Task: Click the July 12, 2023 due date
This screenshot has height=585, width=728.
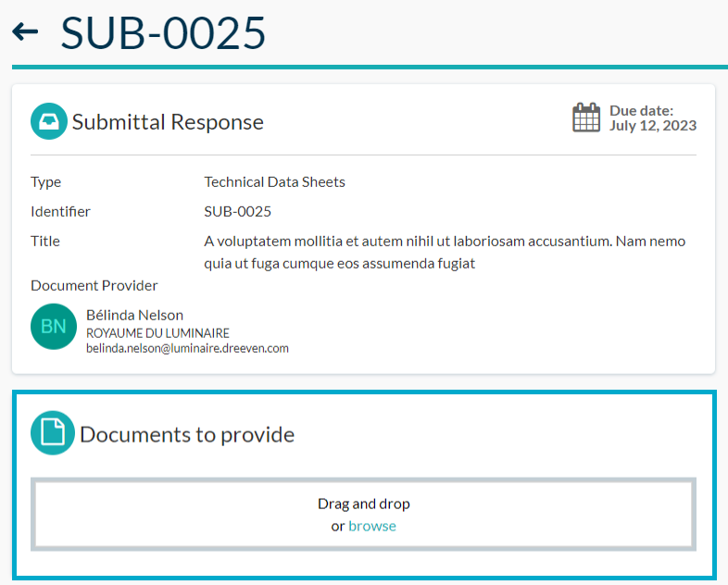Action: [x=652, y=126]
